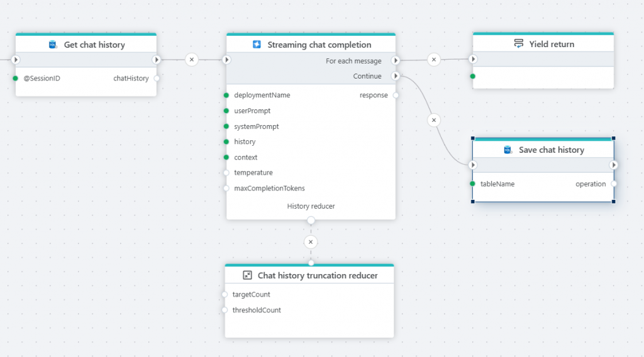Click the maxCompletionTokens input port
The width and height of the screenshot is (644, 357).
(x=226, y=189)
